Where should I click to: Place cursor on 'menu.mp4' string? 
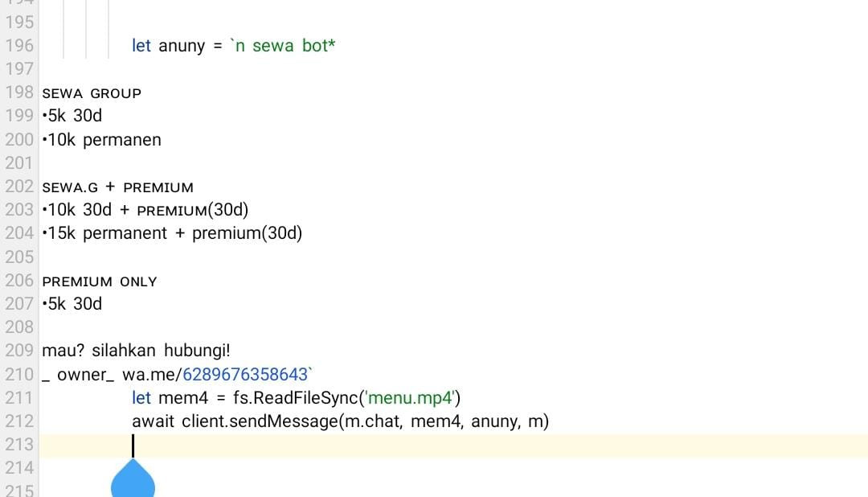coord(411,398)
